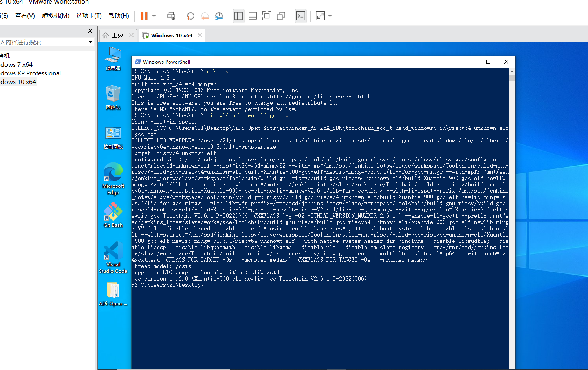Viewport: 588px width, 370px height.
Task: Click the 'Built for x86_64-w64-mingw32' line
Action: (176, 84)
